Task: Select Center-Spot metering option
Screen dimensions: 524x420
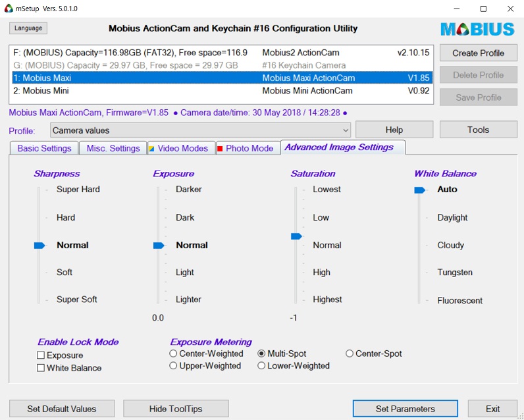Action: (350, 354)
